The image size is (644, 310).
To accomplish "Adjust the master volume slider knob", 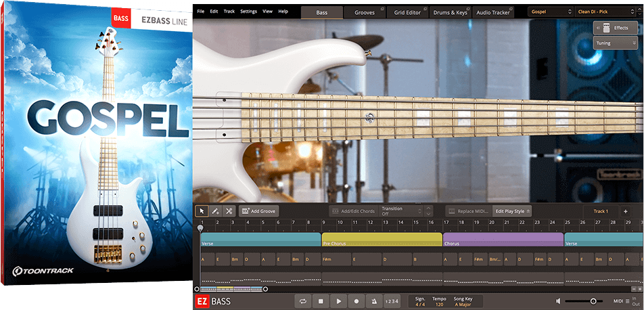I will tap(593, 301).
